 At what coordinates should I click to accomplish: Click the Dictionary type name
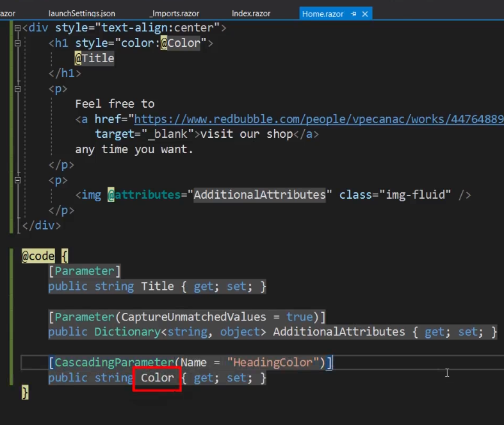click(127, 331)
